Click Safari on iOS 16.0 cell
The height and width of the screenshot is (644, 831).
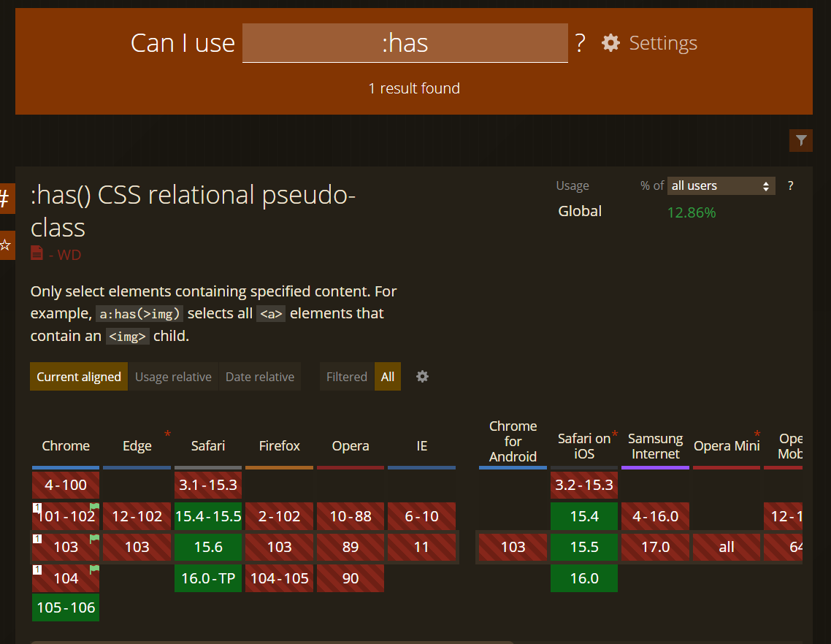(x=584, y=578)
